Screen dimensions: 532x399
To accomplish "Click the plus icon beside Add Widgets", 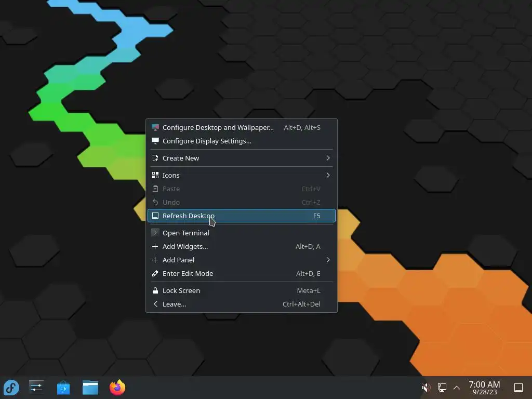I will point(155,246).
